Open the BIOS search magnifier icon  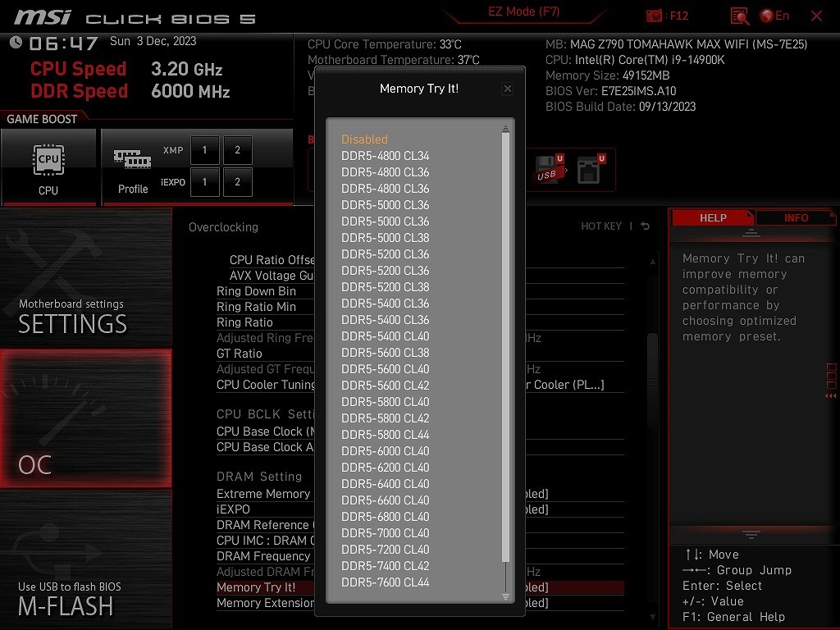[x=739, y=16]
